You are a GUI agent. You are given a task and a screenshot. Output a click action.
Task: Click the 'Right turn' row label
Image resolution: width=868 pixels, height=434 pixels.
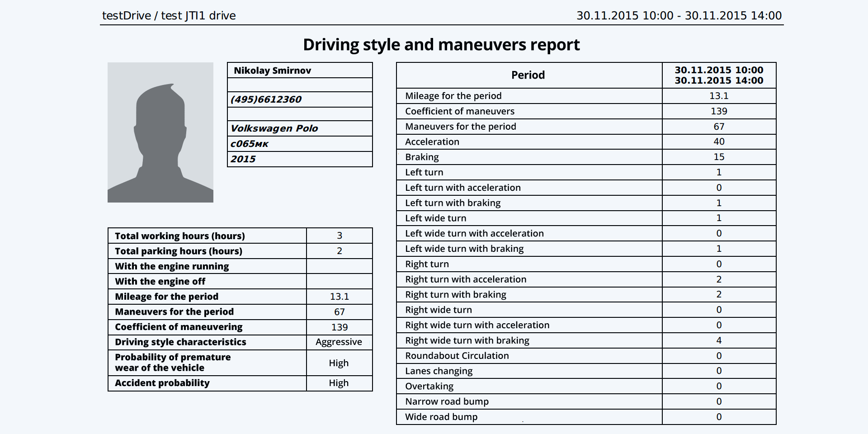click(x=427, y=264)
